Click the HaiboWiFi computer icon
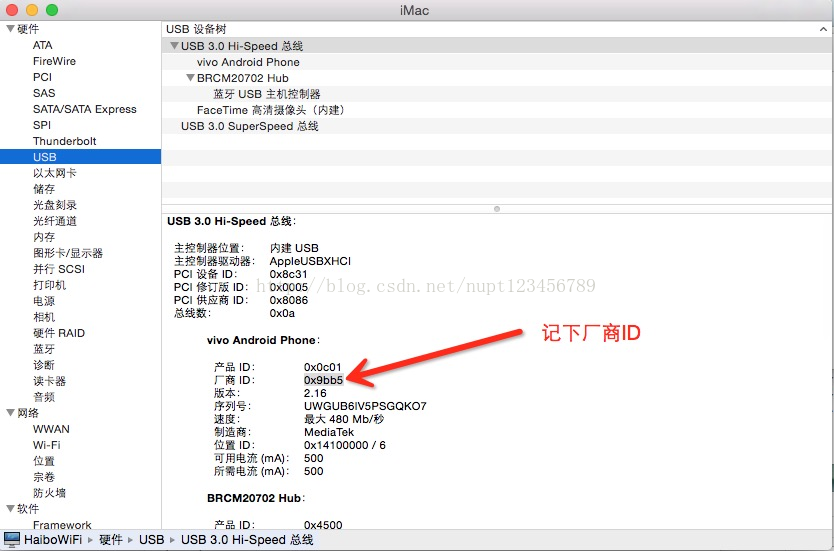 [x=12, y=539]
